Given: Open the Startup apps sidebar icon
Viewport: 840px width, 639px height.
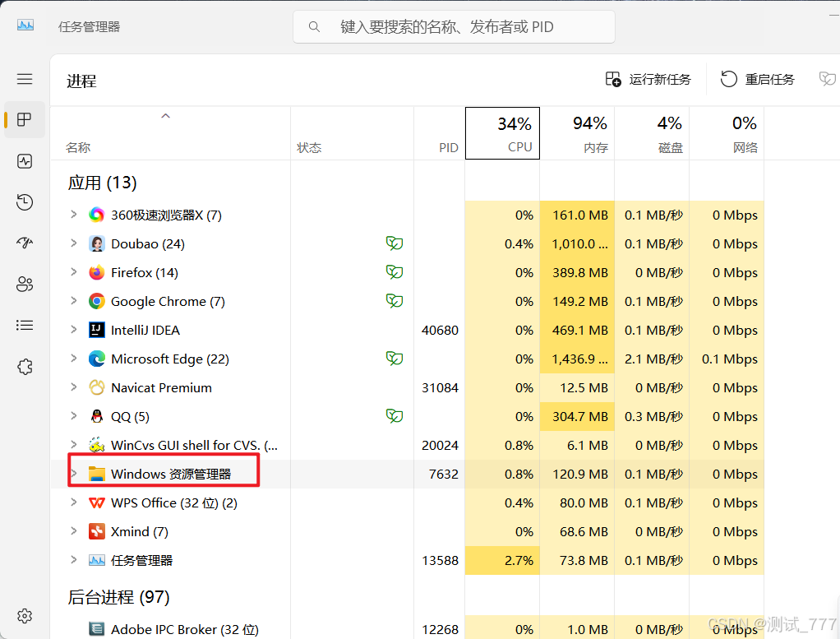Looking at the screenshot, I should click(x=25, y=243).
